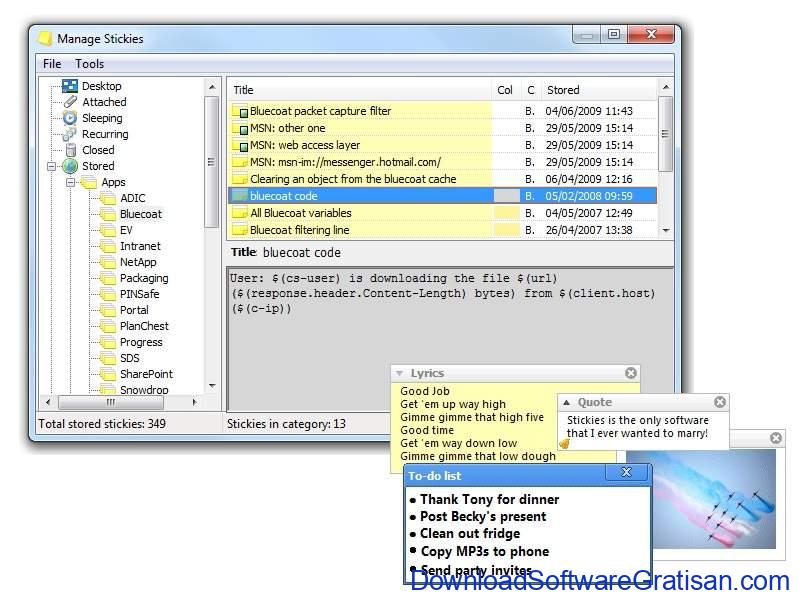Close the Quote sticky note
Viewport: 800px width, 600px height.
click(x=720, y=402)
